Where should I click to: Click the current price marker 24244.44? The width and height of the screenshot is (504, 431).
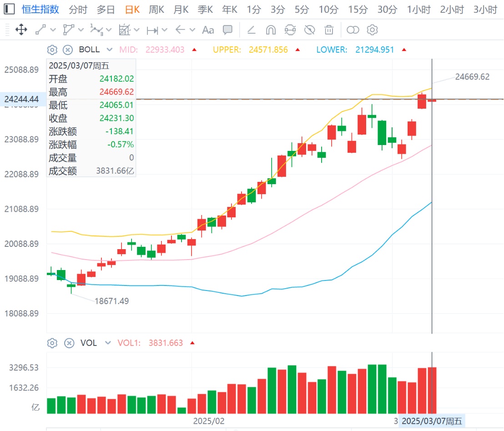(22, 99)
